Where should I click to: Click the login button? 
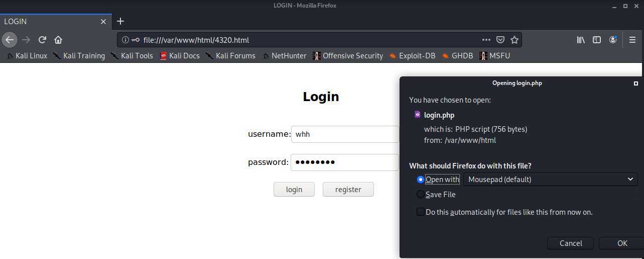pos(294,190)
